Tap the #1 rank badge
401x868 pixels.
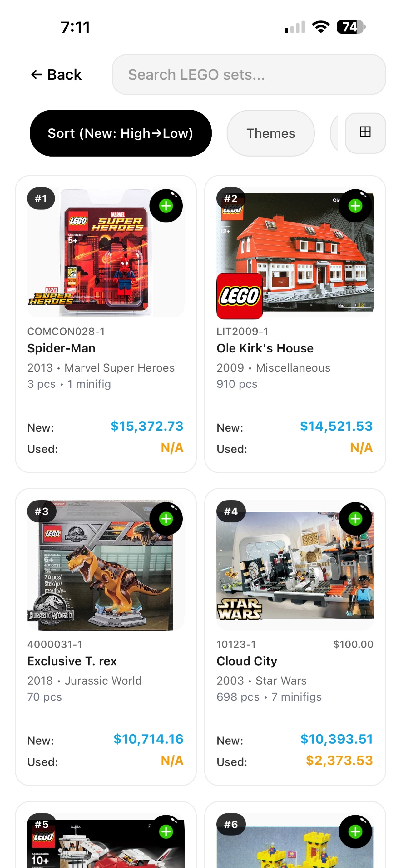point(41,198)
